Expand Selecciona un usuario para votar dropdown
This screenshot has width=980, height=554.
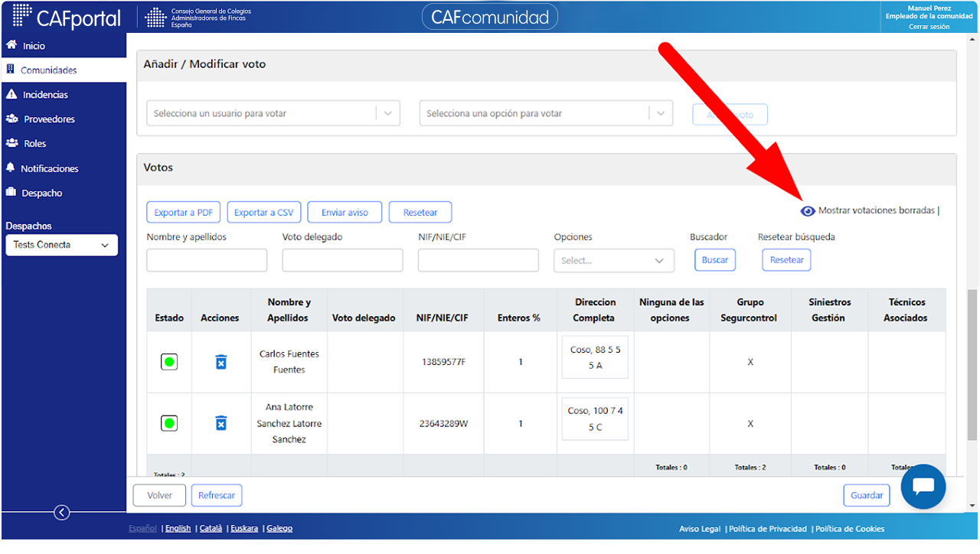point(273,113)
